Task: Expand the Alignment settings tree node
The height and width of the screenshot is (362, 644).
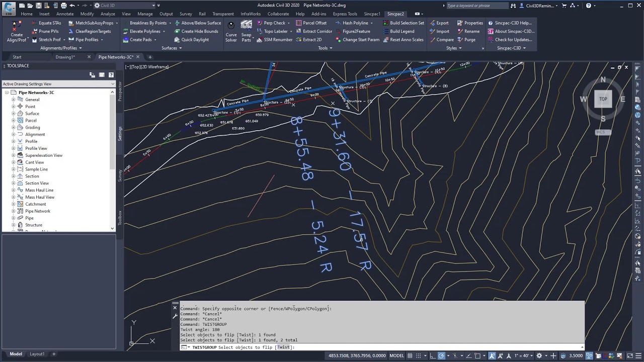Action: pyautogui.click(x=14, y=134)
